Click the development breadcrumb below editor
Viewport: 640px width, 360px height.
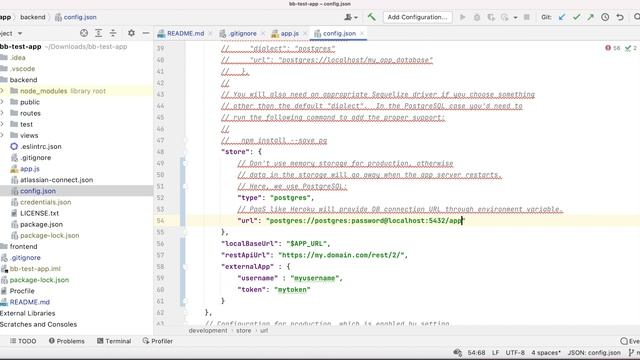(x=208, y=331)
